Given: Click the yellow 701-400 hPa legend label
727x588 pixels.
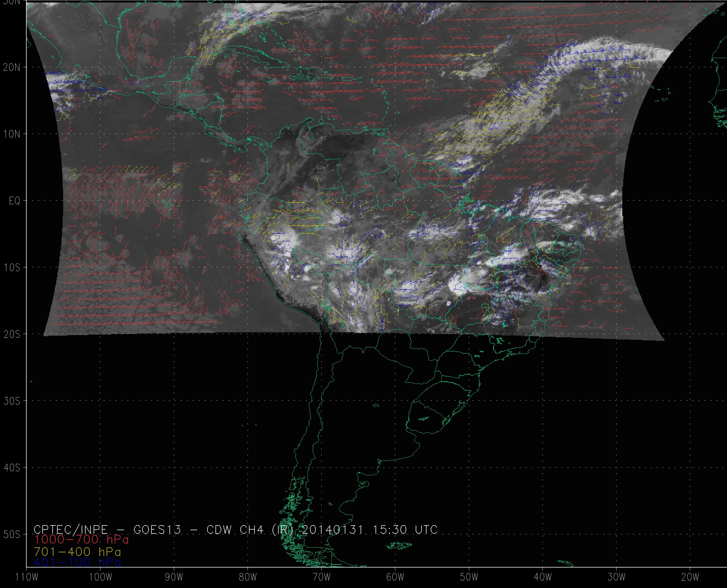Looking at the screenshot, I should (78, 552).
